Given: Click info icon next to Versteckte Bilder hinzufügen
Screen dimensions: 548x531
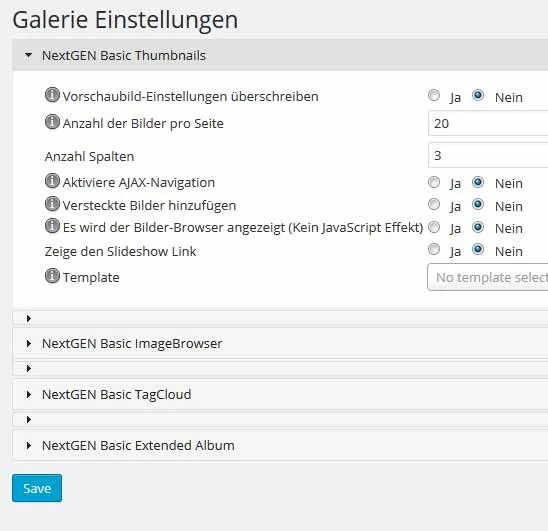Looking at the screenshot, I should [x=52, y=203].
